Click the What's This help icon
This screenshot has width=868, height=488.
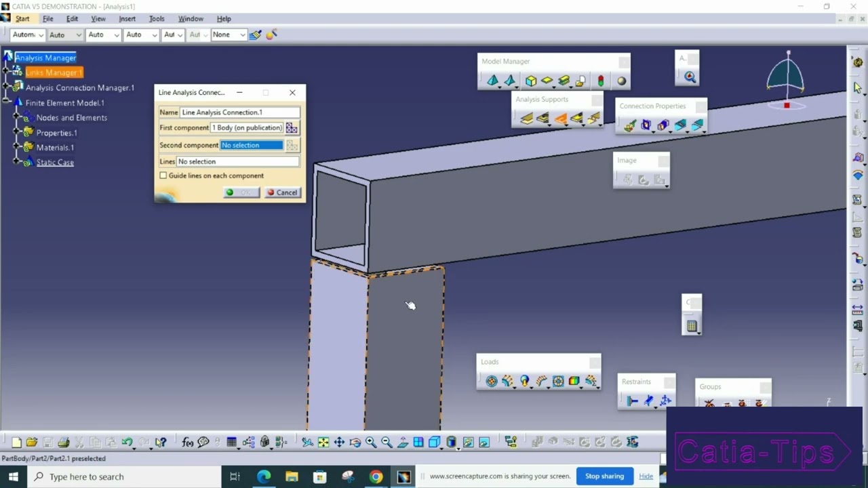click(x=161, y=443)
